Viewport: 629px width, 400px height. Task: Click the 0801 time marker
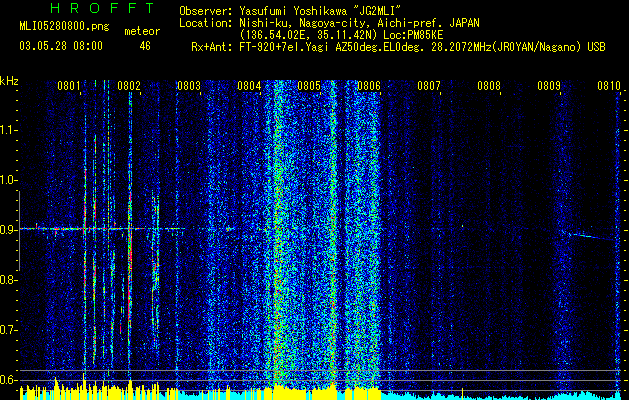(69, 86)
